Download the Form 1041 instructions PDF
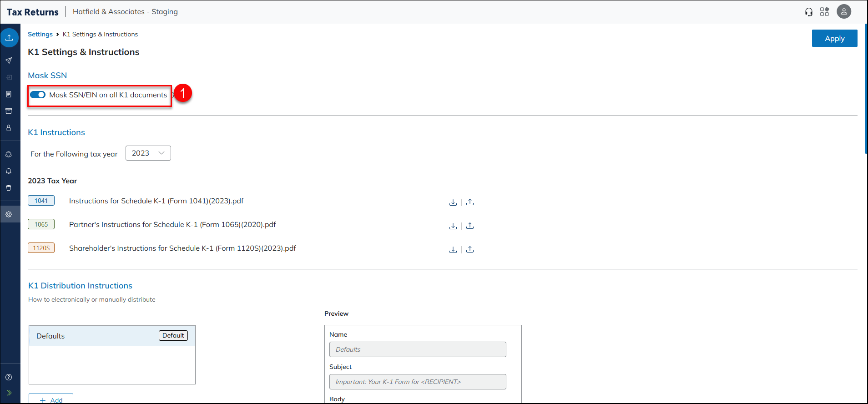This screenshot has width=868, height=404. click(x=453, y=202)
